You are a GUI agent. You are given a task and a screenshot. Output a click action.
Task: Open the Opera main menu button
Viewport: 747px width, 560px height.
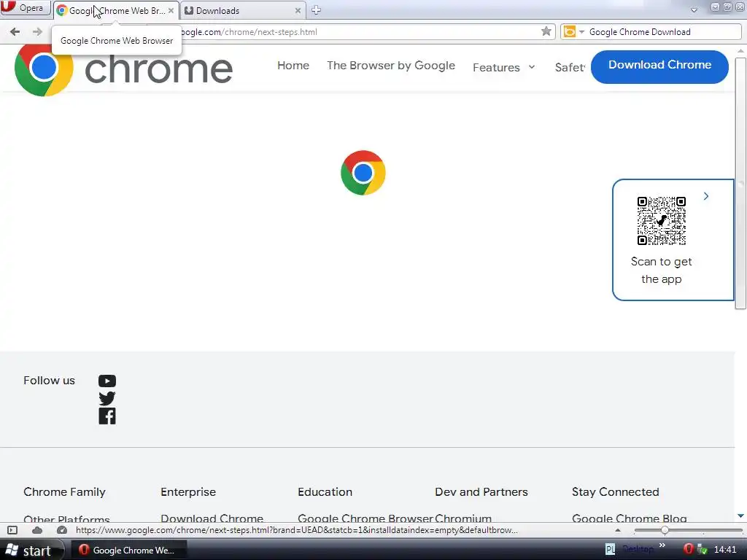25,8
